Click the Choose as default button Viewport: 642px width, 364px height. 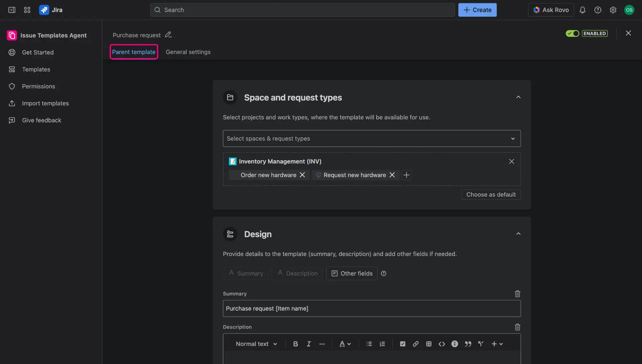pos(491,194)
